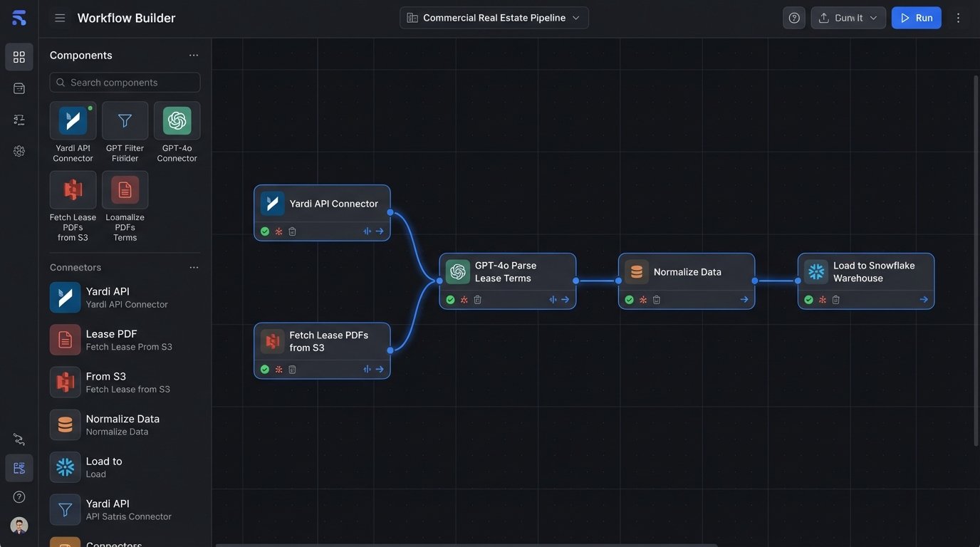Click the GPT Filter funnel component tile
980x547 pixels.
(125, 121)
